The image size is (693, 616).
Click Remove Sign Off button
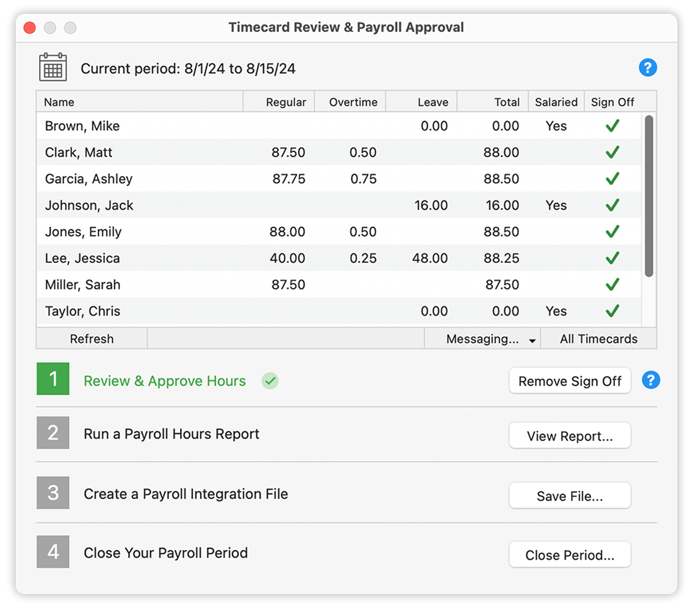pos(570,381)
